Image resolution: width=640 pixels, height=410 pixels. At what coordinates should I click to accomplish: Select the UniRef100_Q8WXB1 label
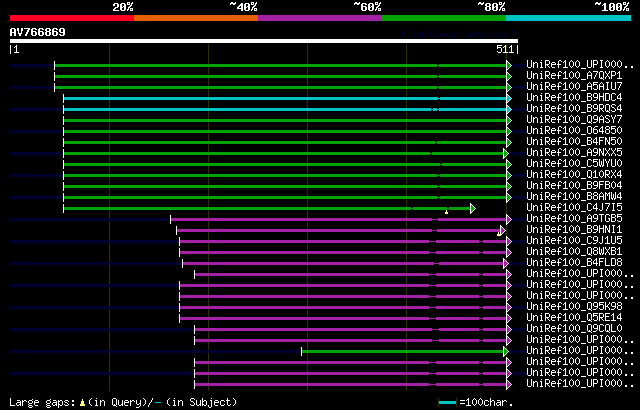pyautogui.click(x=574, y=252)
